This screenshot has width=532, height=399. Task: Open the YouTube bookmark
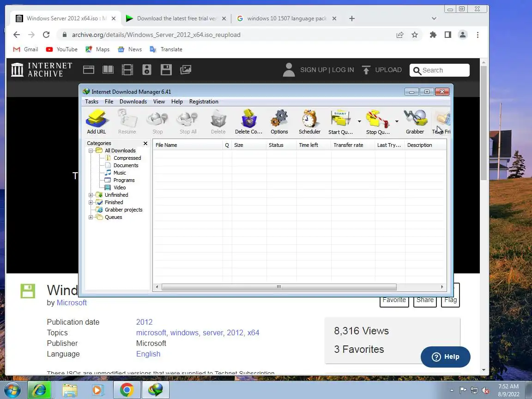(x=62, y=49)
